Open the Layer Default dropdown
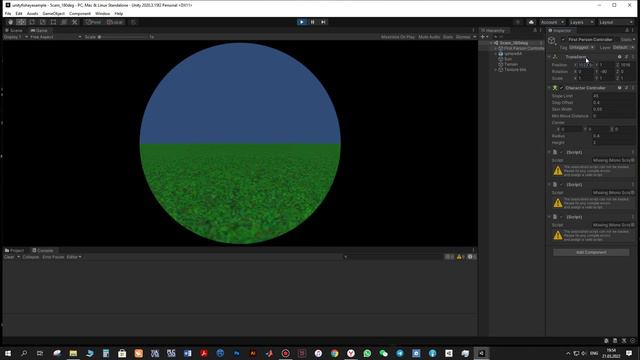This screenshot has width=640, height=360. (623, 47)
